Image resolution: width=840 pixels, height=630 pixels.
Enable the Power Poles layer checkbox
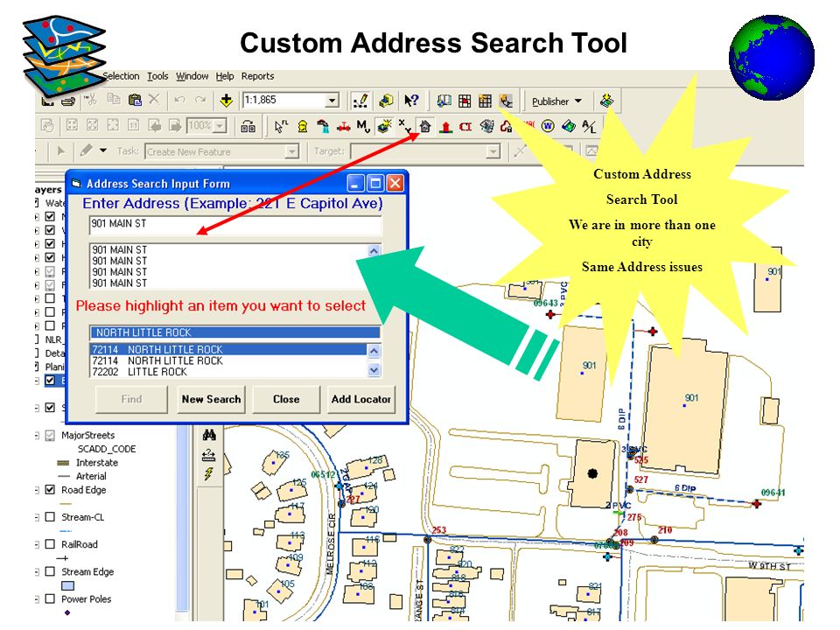[x=50, y=598]
